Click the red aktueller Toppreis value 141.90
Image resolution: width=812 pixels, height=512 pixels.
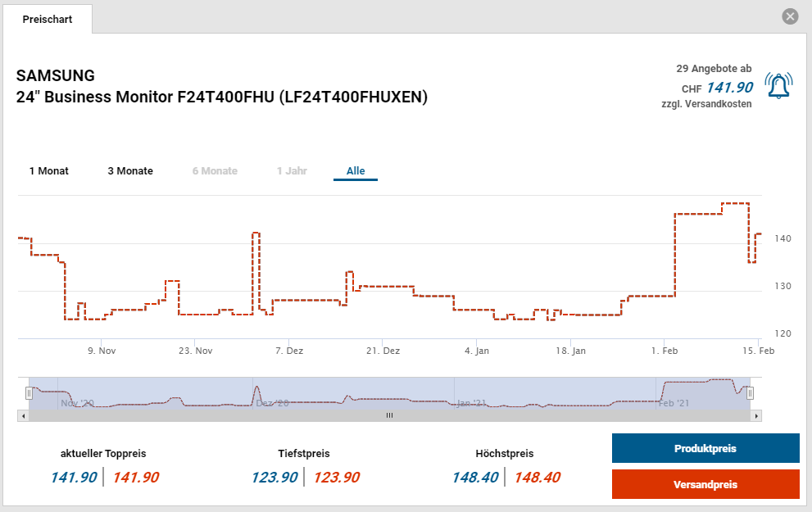coord(136,478)
